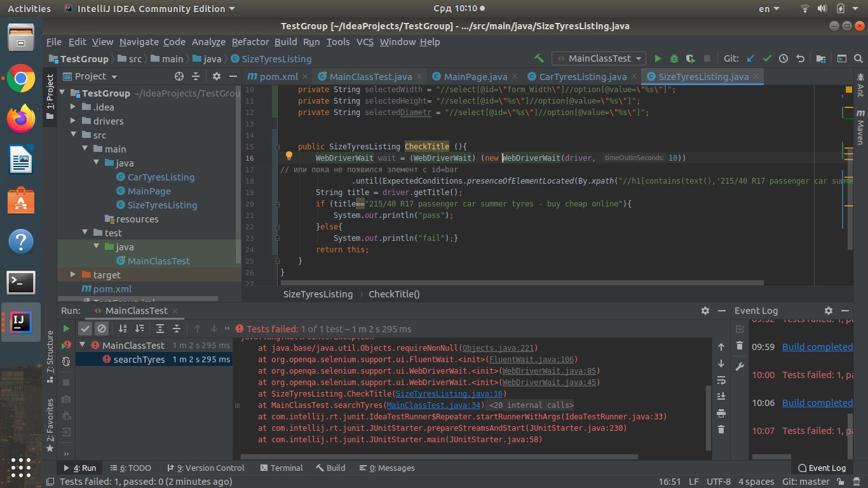Click the console output horizontal scrollbar

click(x=438, y=456)
